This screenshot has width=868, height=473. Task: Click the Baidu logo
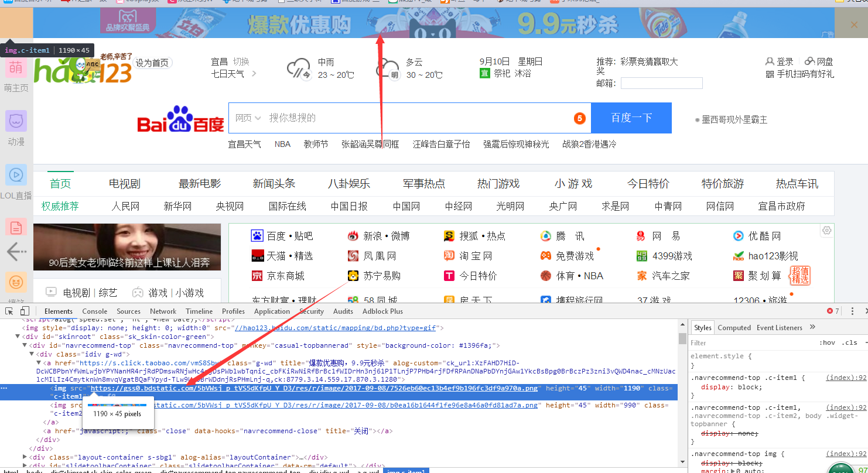click(x=181, y=119)
